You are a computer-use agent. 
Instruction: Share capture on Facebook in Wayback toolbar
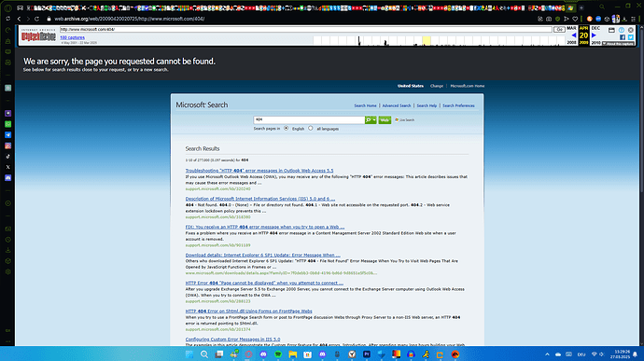pyautogui.click(x=623, y=37)
